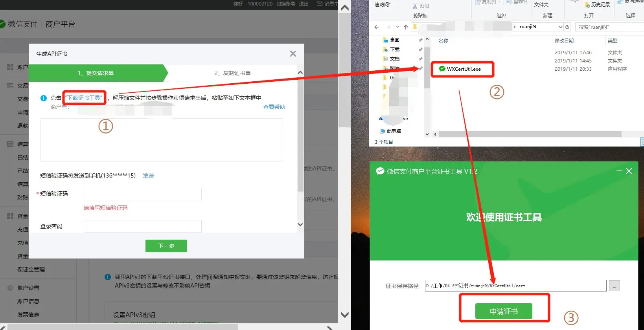644x330 pixels.
Task: Select 桌面 in the explorer navigation pane
Action: pyautogui.click(x=394, y=40)
